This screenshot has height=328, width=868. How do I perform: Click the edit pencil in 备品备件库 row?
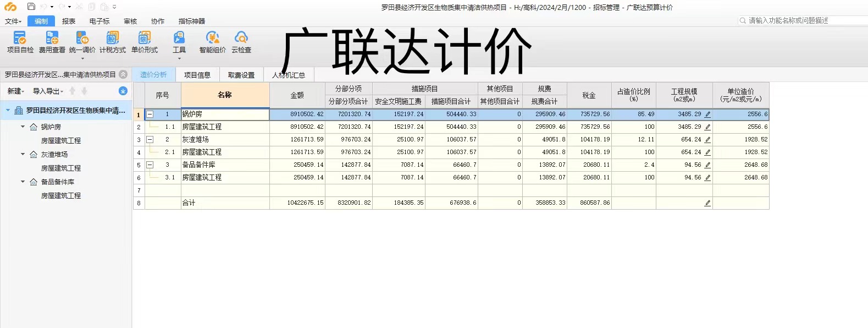point(707,165)
